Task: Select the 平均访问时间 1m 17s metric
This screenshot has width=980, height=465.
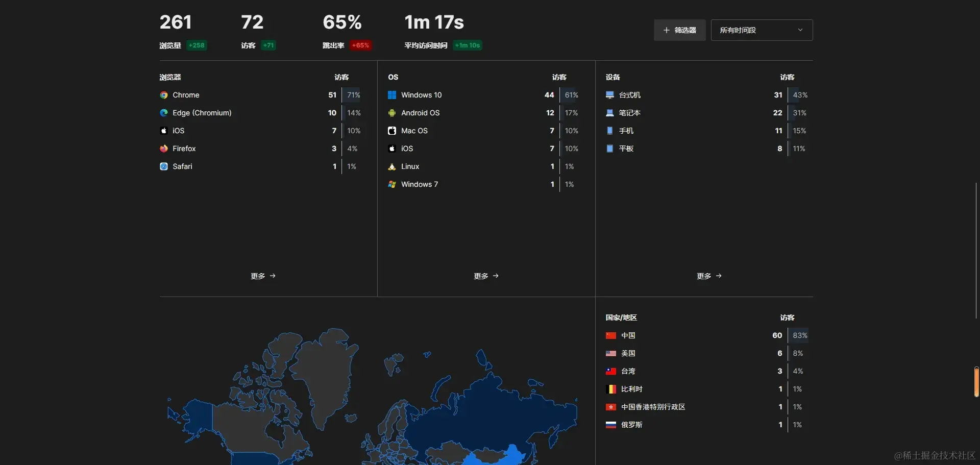Action: pyautogui.click(x=443, y=32)
